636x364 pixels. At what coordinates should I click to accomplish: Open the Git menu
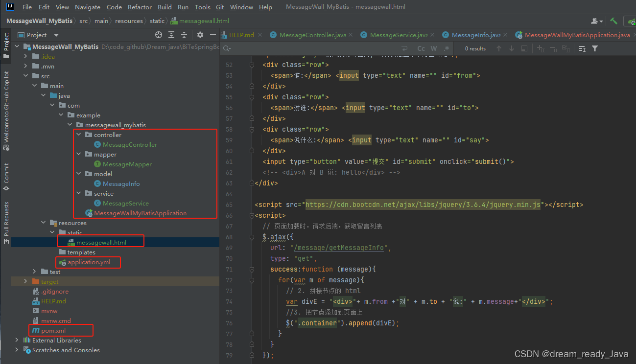(220, 7)
